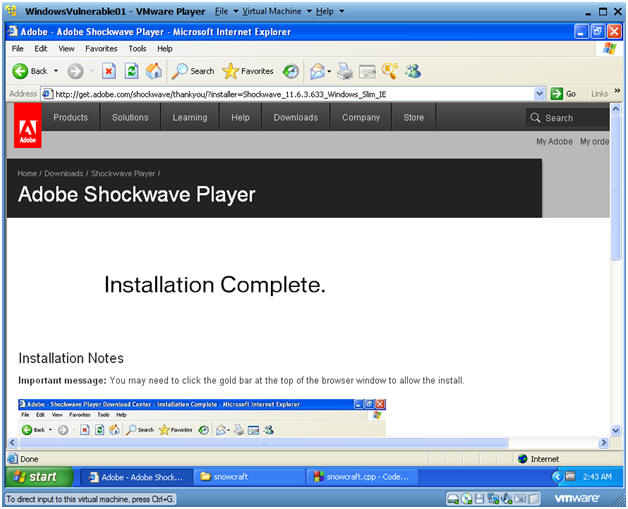The width and height of the screenshot is (628, 509).
Task: Follow the Downloads breadcrumb link
Action: (x=64, y=173)
